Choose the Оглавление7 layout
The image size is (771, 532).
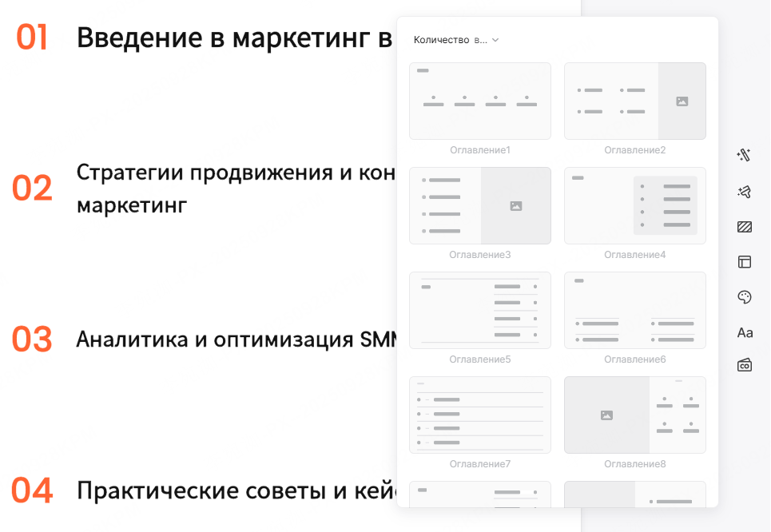point(479,415)
